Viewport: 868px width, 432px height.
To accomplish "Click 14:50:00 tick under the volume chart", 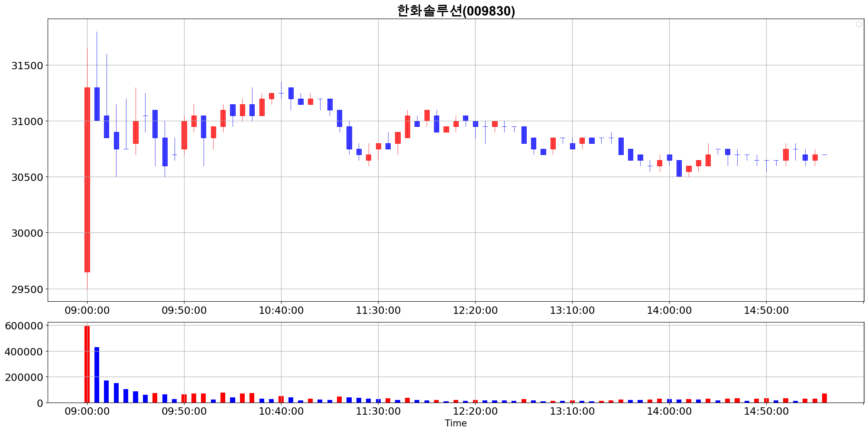I will tap(766, 412).
